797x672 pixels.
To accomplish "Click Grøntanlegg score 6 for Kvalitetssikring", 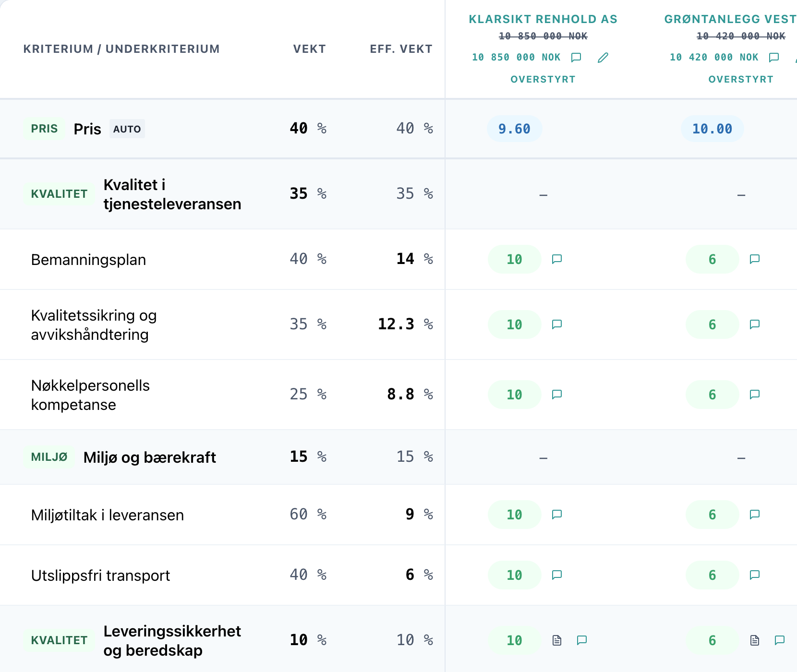I will pos(712,324).
